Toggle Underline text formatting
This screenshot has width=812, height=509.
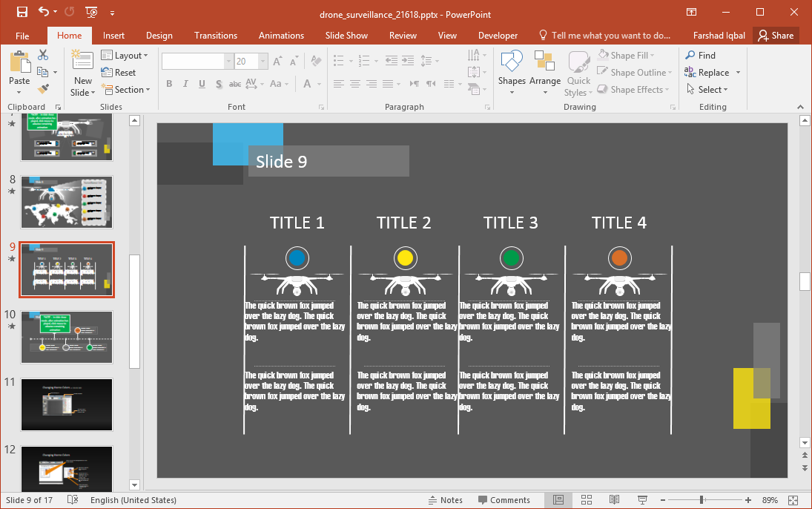pyautogui.click(x=202, y=84)
